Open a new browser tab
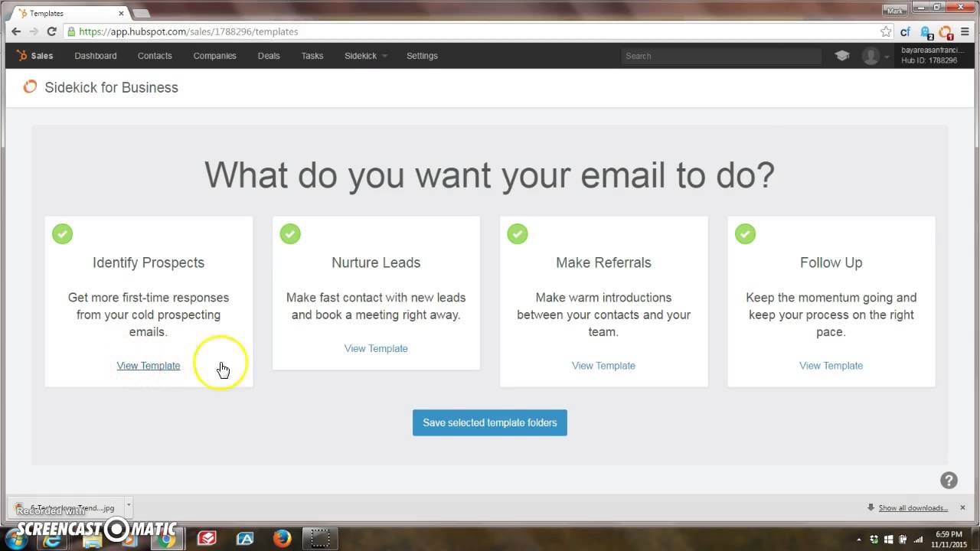Image resolution: width=980 pixels, height=551 pixels. pos(142,13)
